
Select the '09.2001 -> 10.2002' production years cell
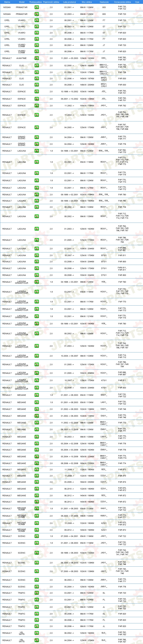[69, 99]
